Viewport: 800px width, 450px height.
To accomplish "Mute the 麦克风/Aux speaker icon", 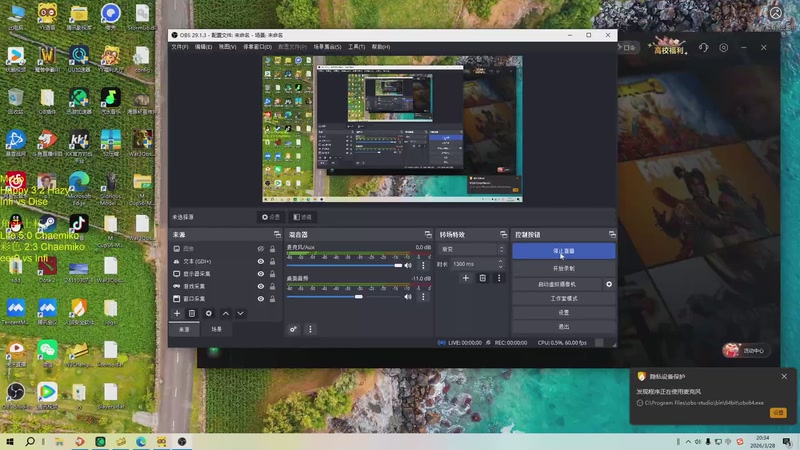I will [408, 266].
